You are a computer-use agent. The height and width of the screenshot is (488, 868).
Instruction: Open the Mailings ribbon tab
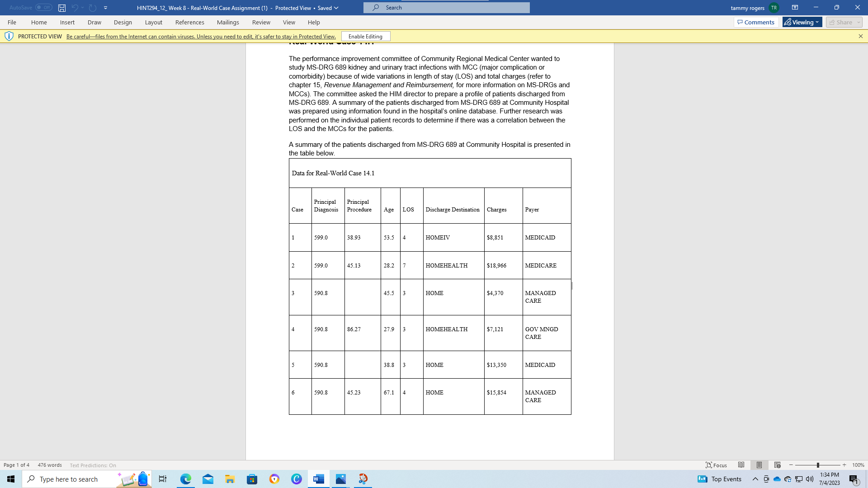click(x=228, y=22)
